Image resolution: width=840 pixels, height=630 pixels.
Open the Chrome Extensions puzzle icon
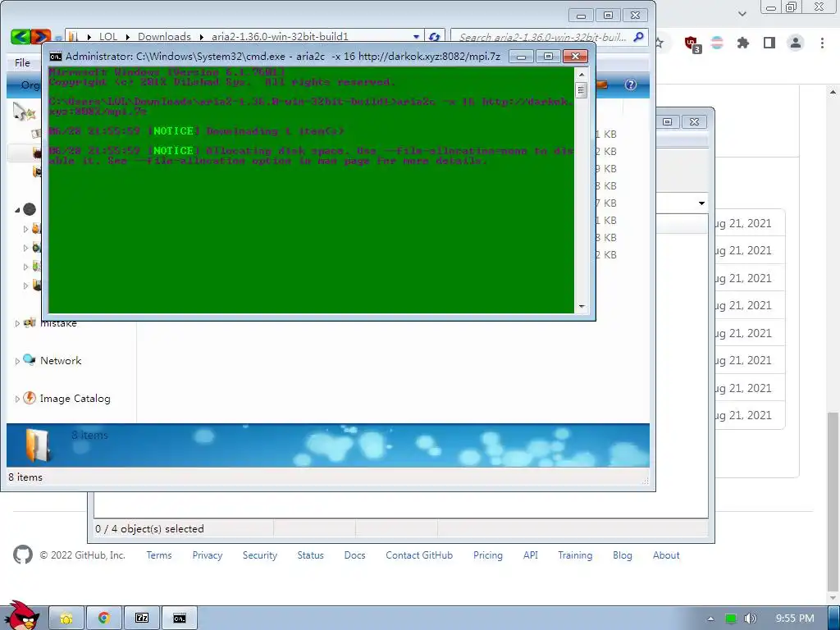[743, 43]
